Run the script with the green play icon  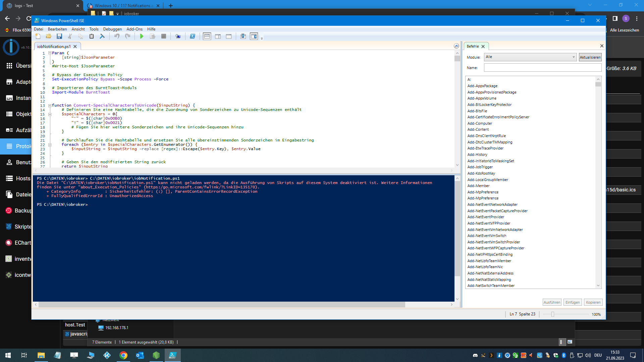(x=142, y=36)
